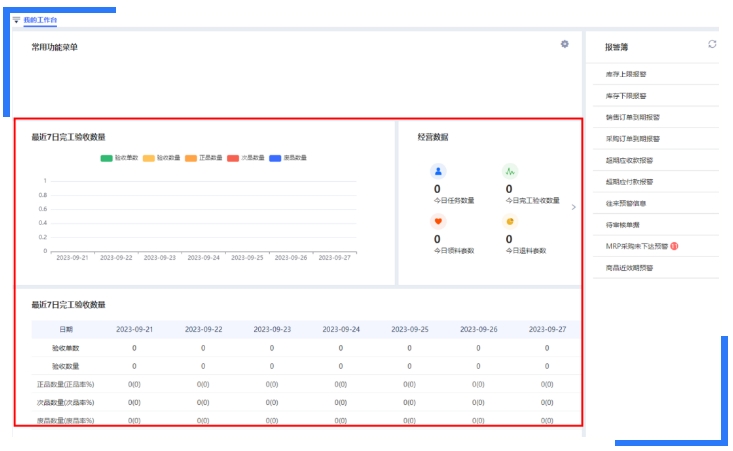The height and width of the screenshot is (451, 733).
Task: Refresh the 报警簿 panel
Action: pyautogui.click(x=712, y=45)
